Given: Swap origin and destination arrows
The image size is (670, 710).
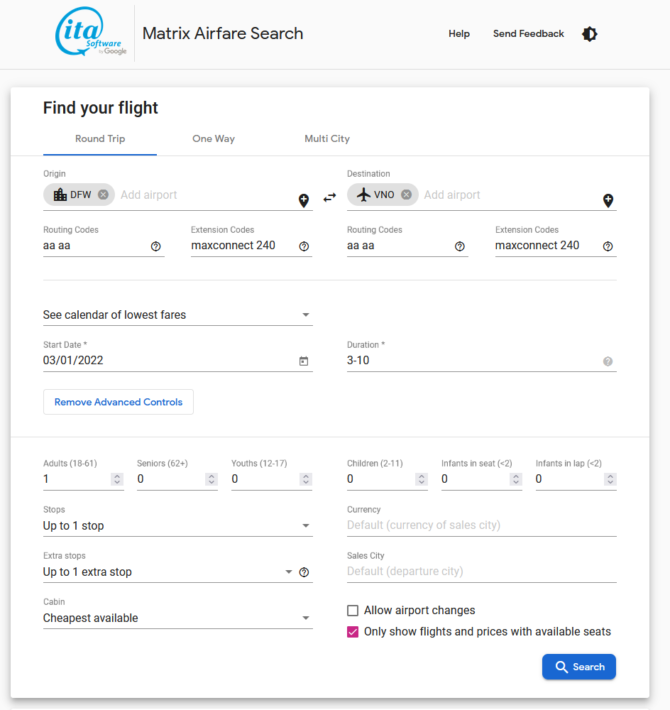Looking at the screenshot, I should pyautogui.click(x=330, y=197).
